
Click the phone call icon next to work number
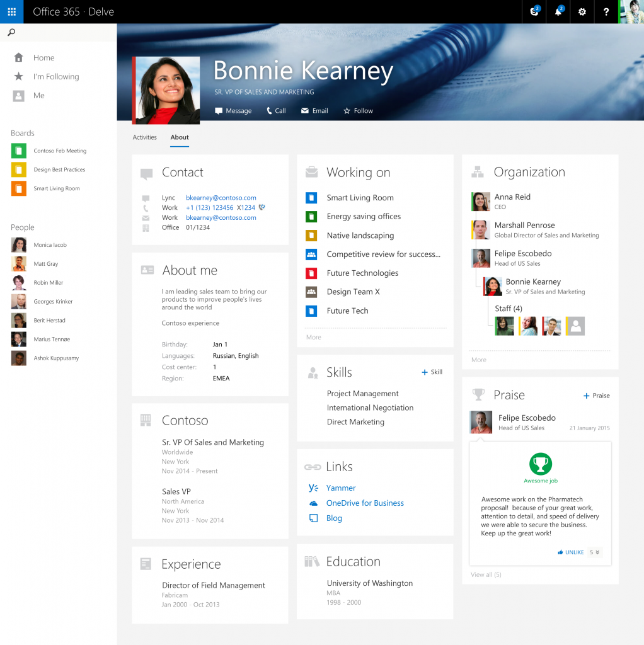(262, 207)
